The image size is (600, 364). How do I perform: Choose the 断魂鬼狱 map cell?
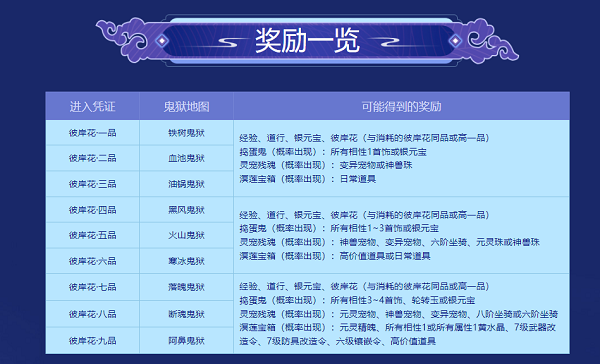pyautogui.click(x=186, y=314)
